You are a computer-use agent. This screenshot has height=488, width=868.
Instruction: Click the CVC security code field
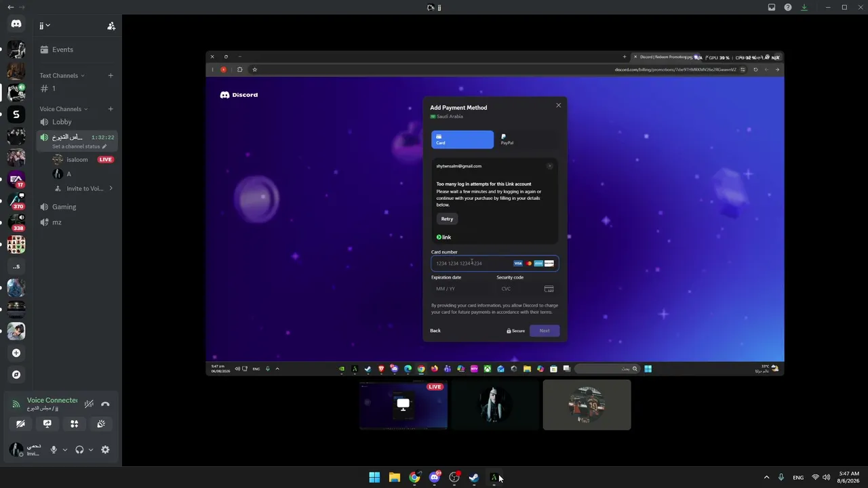point(527,289)
